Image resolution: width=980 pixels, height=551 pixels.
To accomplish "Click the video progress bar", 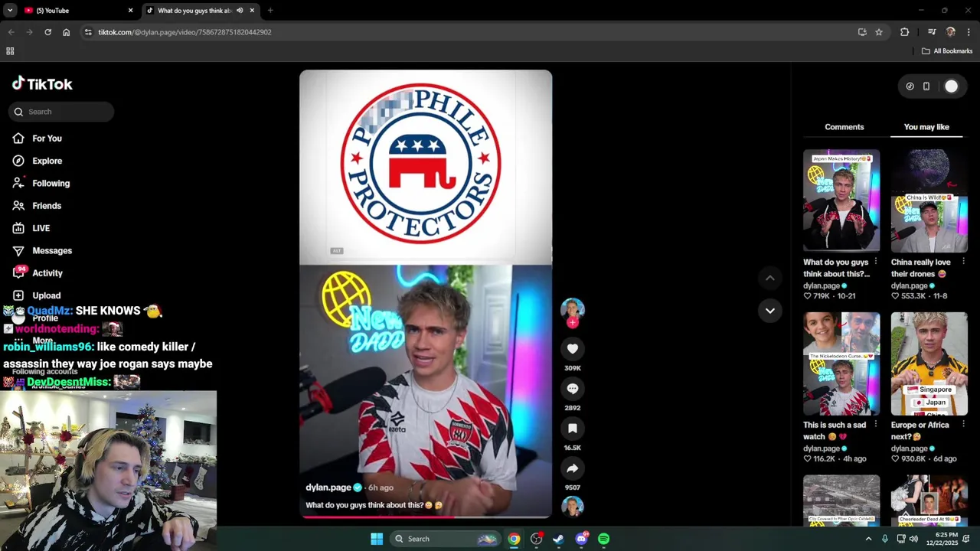I will click(426, 517).
